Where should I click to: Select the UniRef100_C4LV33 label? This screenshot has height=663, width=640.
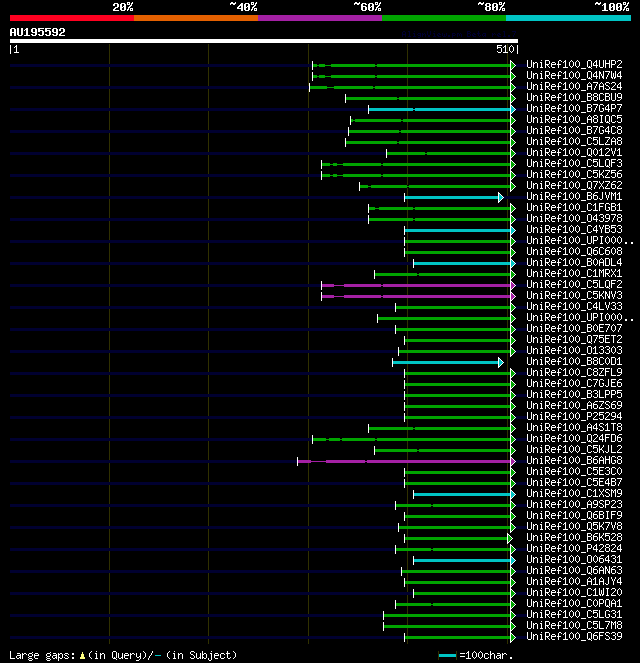[574, 306]
